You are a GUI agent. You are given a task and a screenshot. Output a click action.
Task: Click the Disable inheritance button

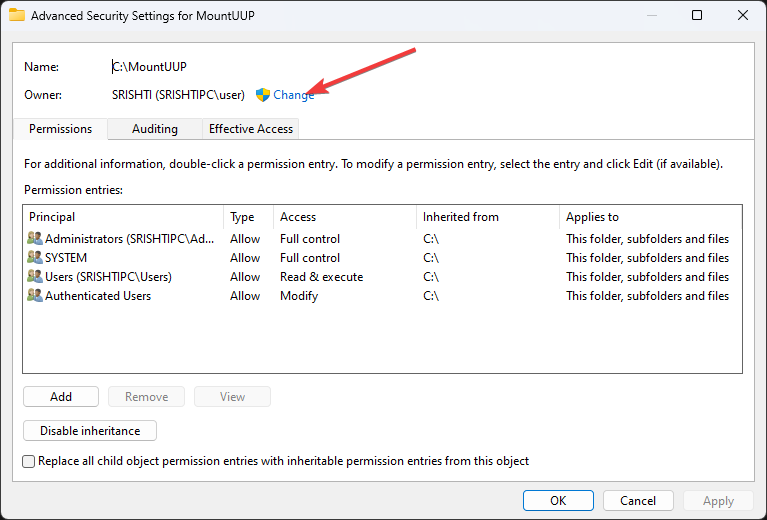90,431
